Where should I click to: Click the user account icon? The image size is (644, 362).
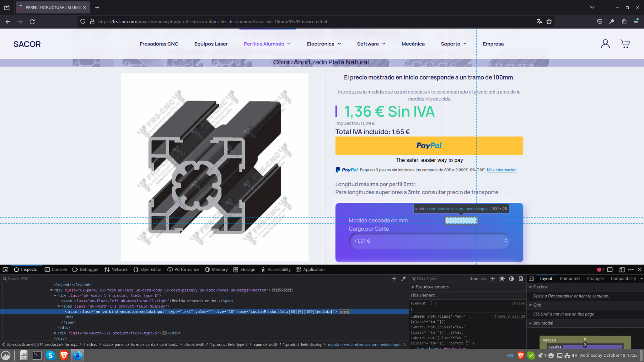coord(605,44)
